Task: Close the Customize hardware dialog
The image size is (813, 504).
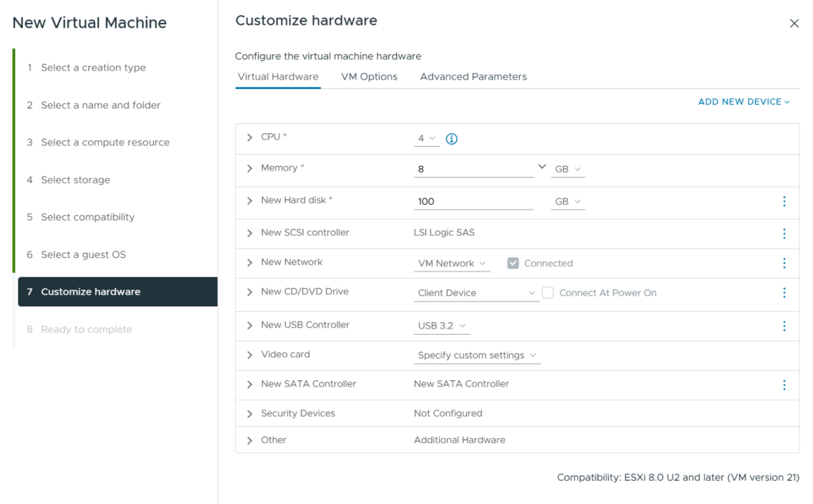Action: point(794,23)
